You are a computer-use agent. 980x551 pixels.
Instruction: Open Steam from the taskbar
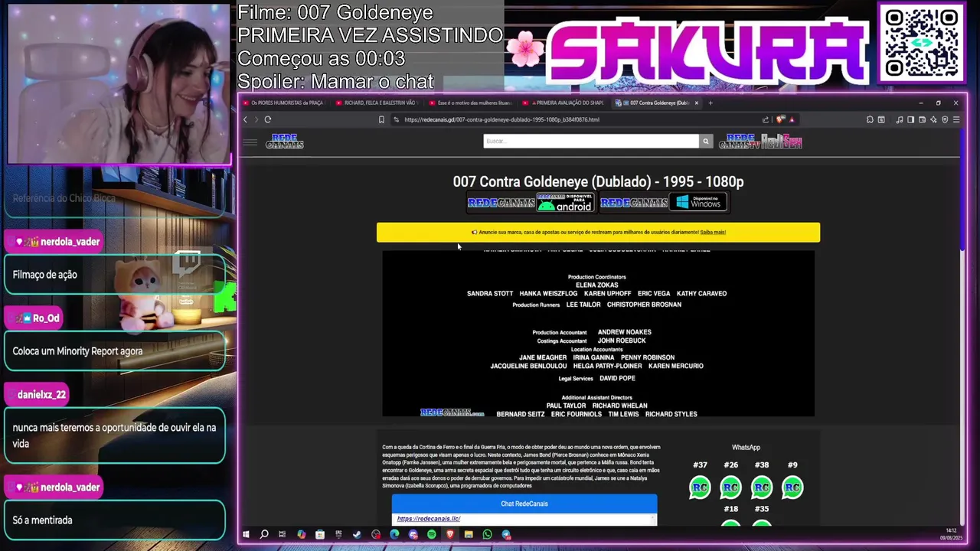pos(357,534)
